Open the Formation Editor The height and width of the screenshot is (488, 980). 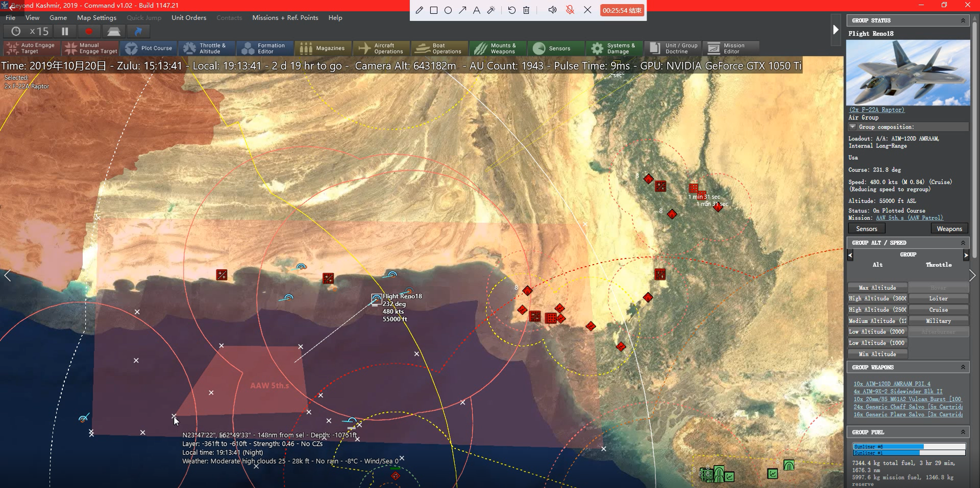pos(265,47)
